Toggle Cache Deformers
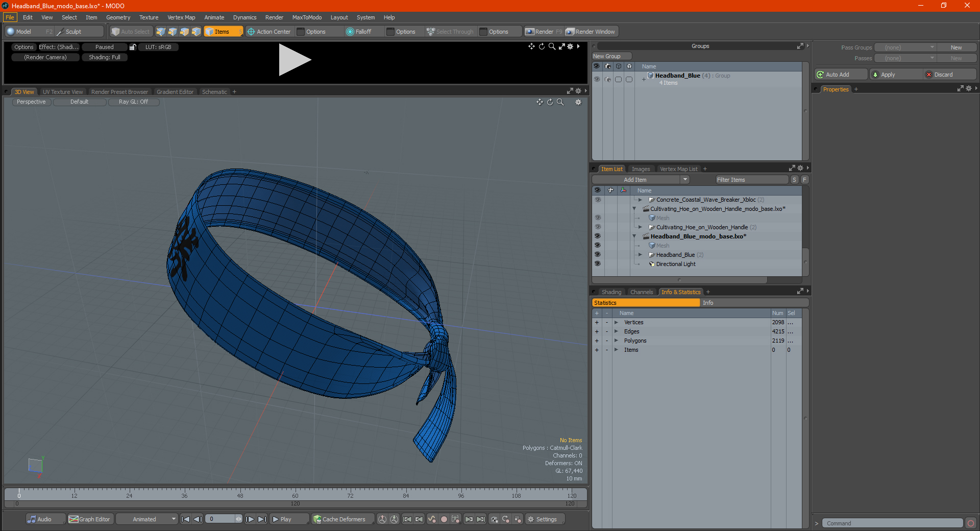Viewport: 980px width, 531px height. click(342, 519)
